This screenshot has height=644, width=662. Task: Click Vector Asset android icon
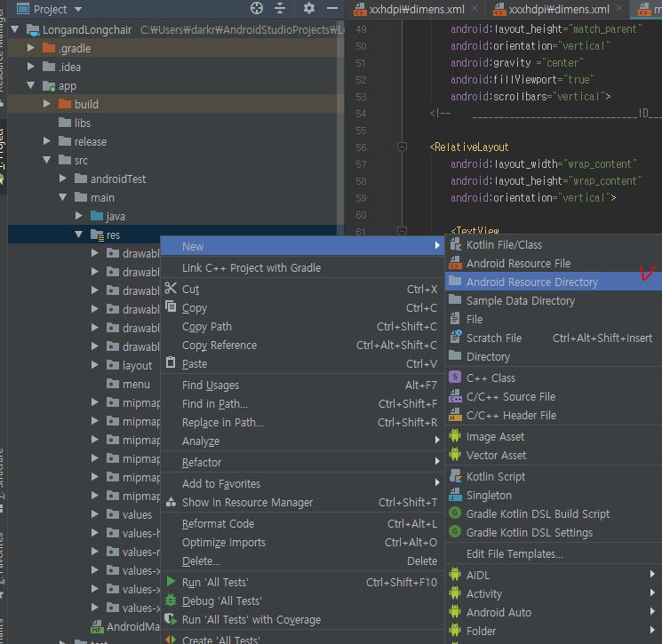coord(455,455)
